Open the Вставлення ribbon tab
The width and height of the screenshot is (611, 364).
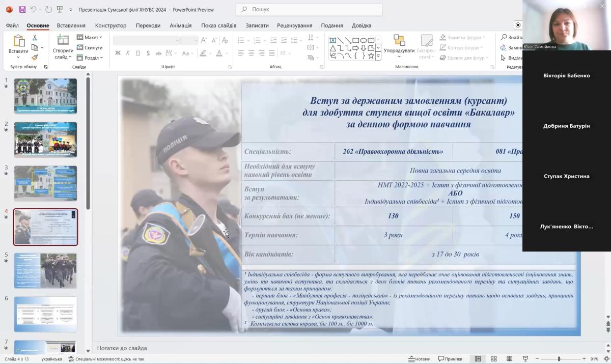tap(71, 25)
